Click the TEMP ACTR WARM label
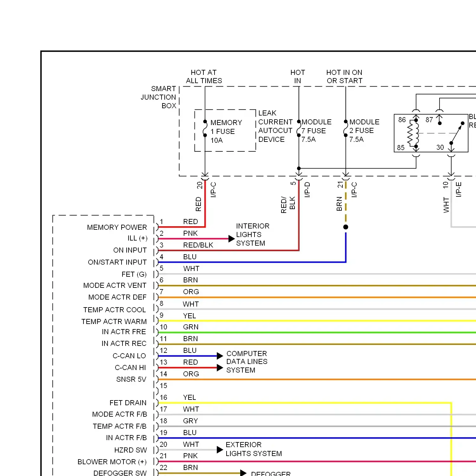Image resolution: width=476 pixels, height=476 pixels. [114, 321]
